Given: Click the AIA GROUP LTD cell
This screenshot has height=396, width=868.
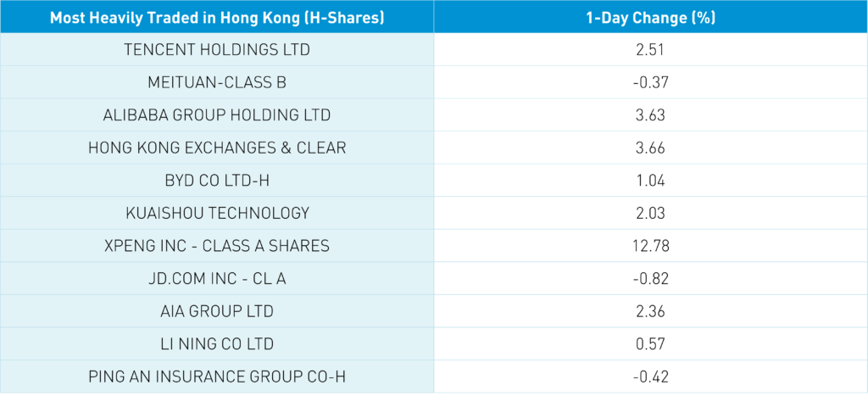Looking at the screenshot, I should 217,311.
